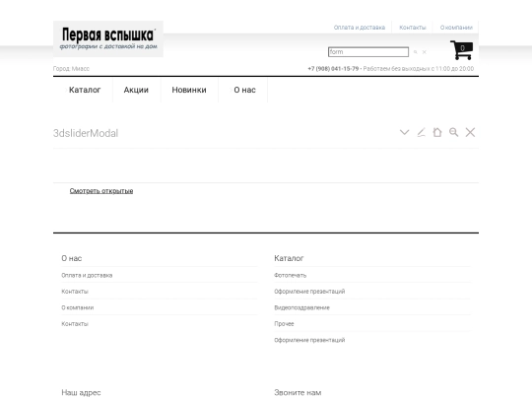Open the О нас main menu item
This screenshot has height=399, width=532.
[x=244, y=90]
